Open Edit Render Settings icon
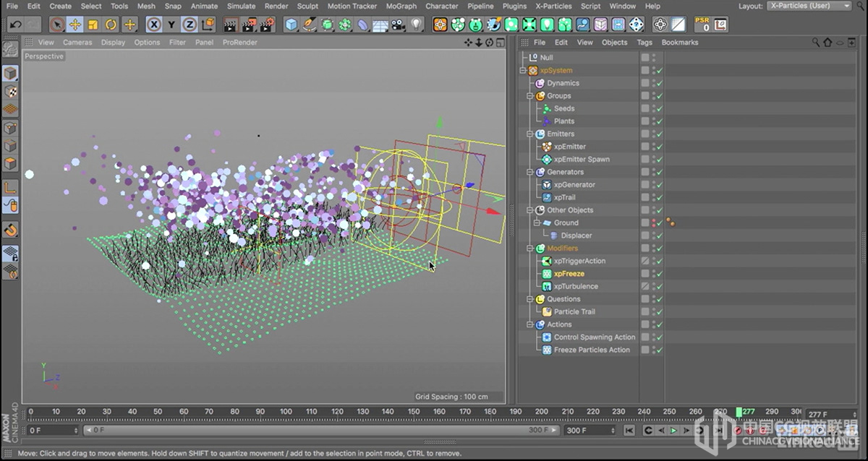868x461 pixels. coord(267,25)
